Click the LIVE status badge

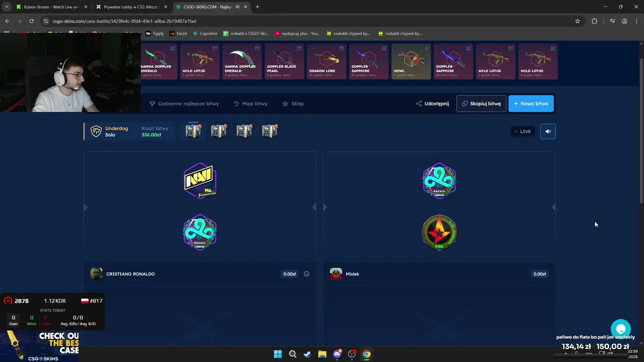click(x=523, y=131)
